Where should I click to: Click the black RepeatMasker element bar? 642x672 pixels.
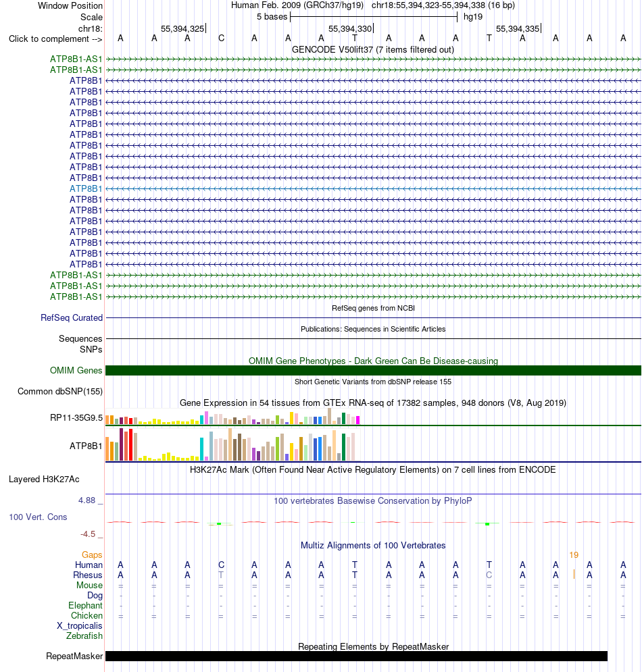point(356,656)
